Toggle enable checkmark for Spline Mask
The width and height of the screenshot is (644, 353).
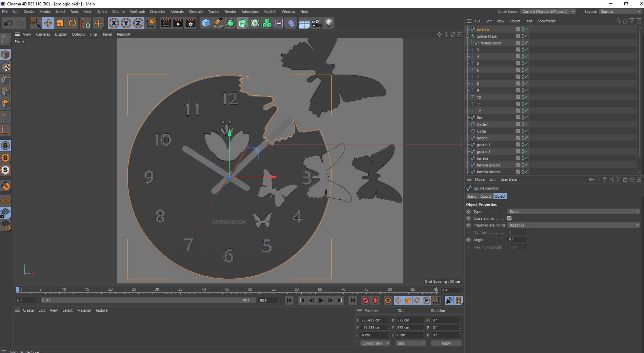[x=526, y=36]
